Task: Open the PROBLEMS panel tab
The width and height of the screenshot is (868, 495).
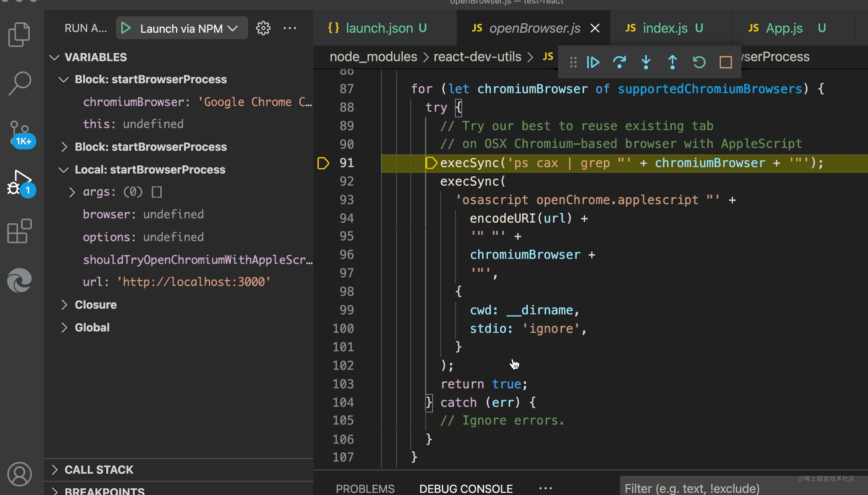Action: pyautogui.click(x=365, y=489)
